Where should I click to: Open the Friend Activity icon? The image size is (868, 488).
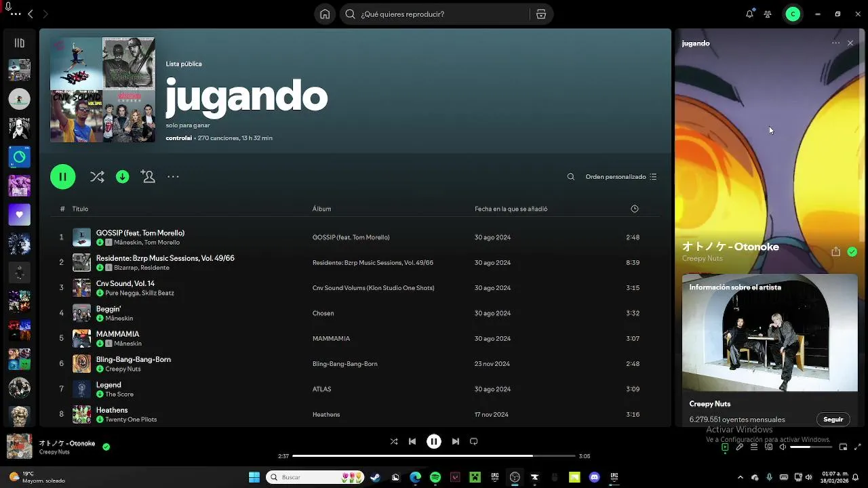[x=768, y=14]
